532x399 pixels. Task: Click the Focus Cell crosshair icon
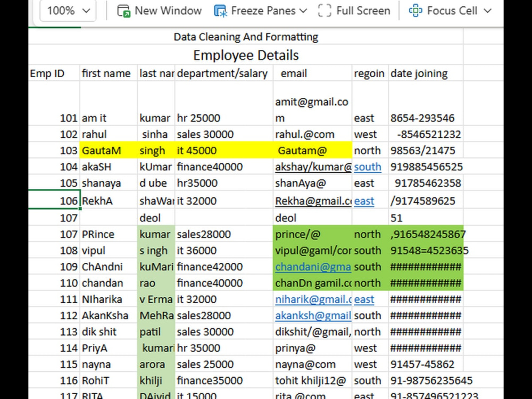pyautogui.click(x=415, y=11)
